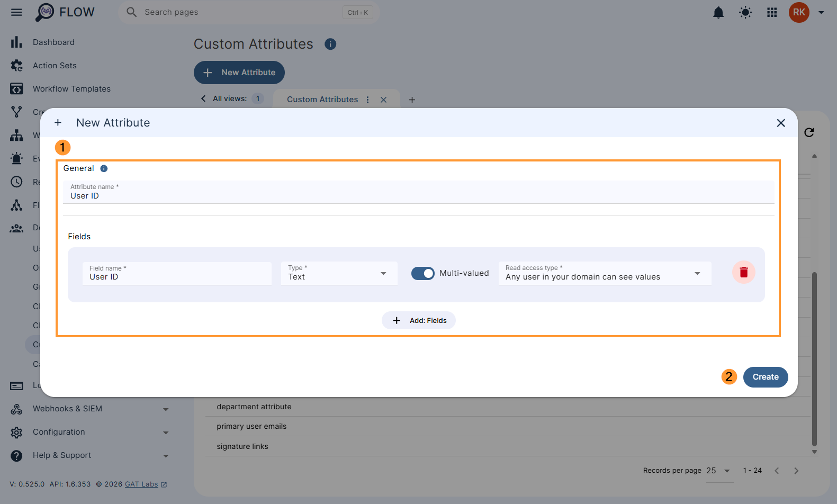The height and width of the screenshot is (504, 837).
Task: Click the refresh icon behind the dialog
Action: point(809,132)
